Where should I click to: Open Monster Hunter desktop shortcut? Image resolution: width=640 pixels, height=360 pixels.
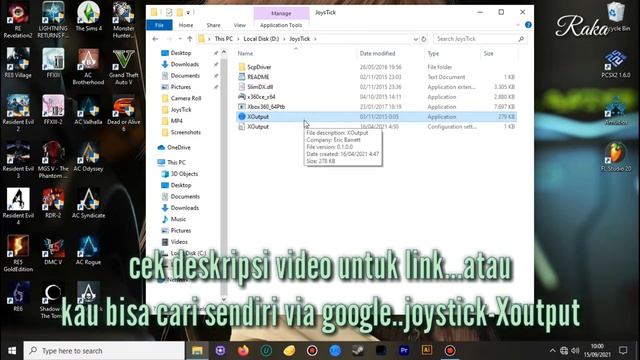point(124,20)
